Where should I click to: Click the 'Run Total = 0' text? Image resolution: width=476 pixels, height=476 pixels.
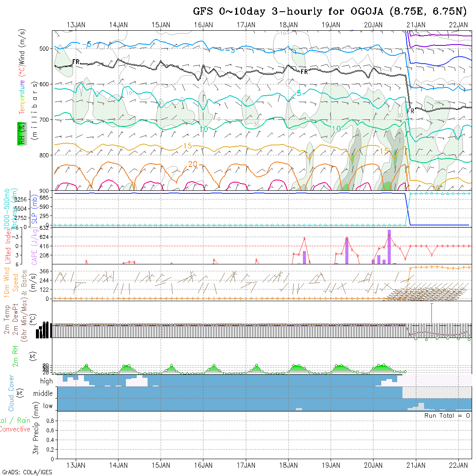(447, 415)
